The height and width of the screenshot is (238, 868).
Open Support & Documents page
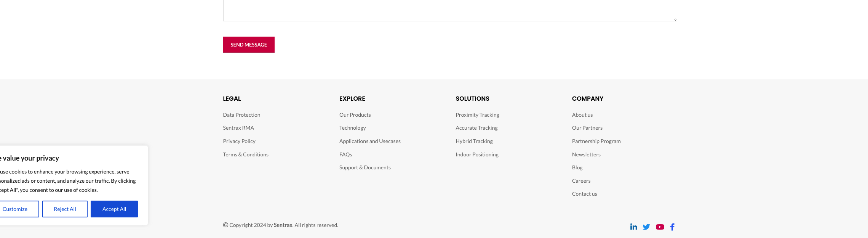(x=365, y=167)
